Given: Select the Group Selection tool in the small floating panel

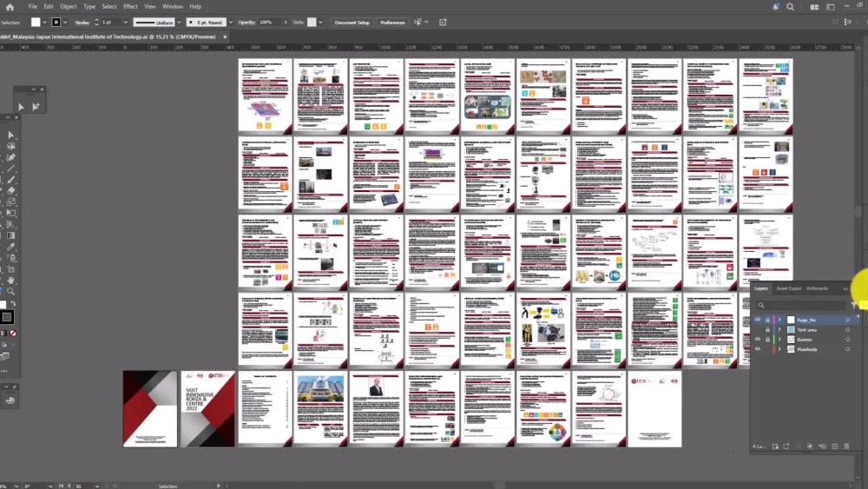Looking at the screenshot, I should pos(36,106).
